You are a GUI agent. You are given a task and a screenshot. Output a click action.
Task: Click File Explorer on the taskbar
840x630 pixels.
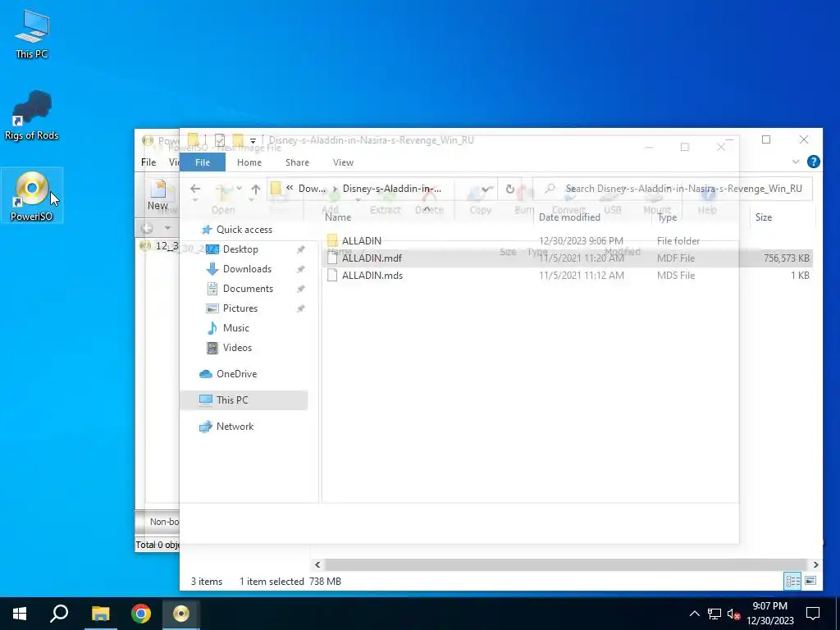[x=100, y=614]
